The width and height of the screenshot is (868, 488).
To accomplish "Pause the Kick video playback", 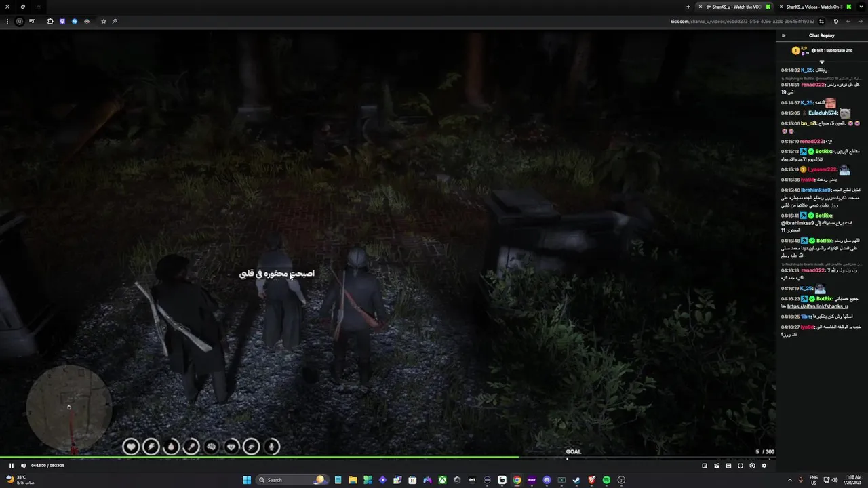I will coord(11,466).
